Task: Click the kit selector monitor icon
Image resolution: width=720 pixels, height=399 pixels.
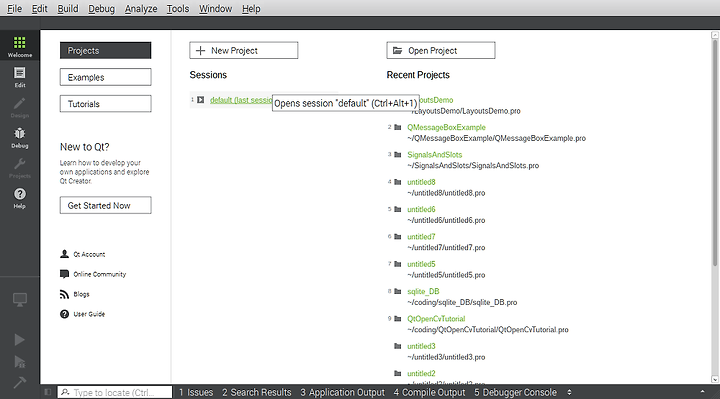Action: pyautogui.click(x=20, y=300)
